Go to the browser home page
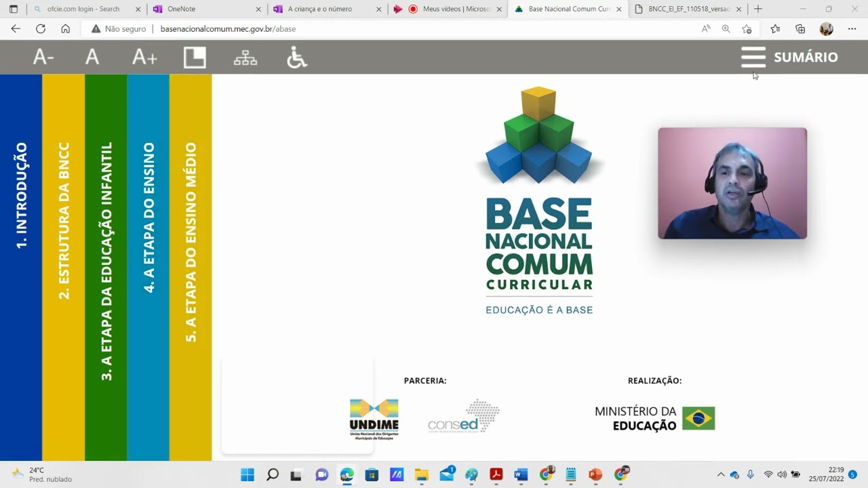868x488 pixels. coord(65,28)
